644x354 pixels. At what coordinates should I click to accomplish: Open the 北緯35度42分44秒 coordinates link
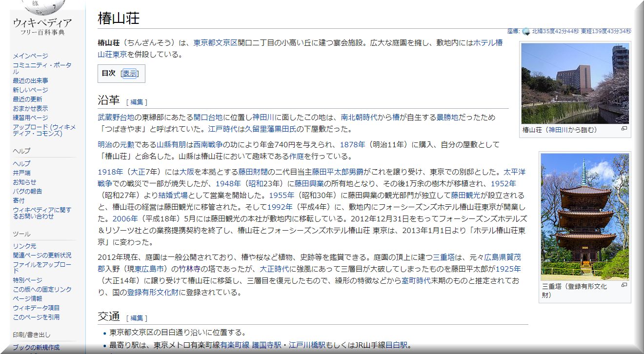coord(555,31)
